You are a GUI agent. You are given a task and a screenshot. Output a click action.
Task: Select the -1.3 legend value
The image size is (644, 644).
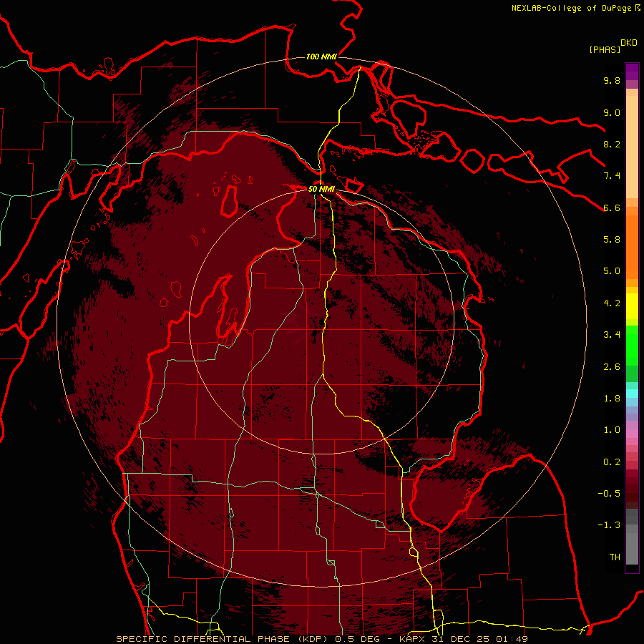tap(609, 525)
